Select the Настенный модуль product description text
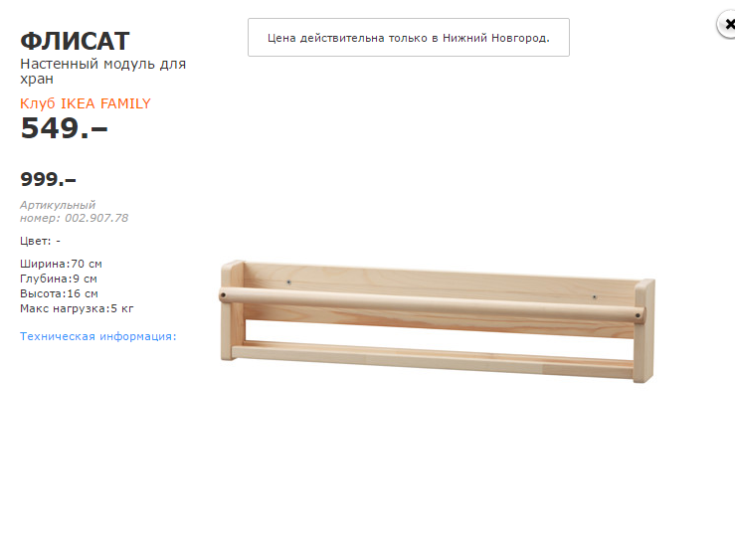The width and height of the screenshot is (735, 560). (x=102, y=72)
